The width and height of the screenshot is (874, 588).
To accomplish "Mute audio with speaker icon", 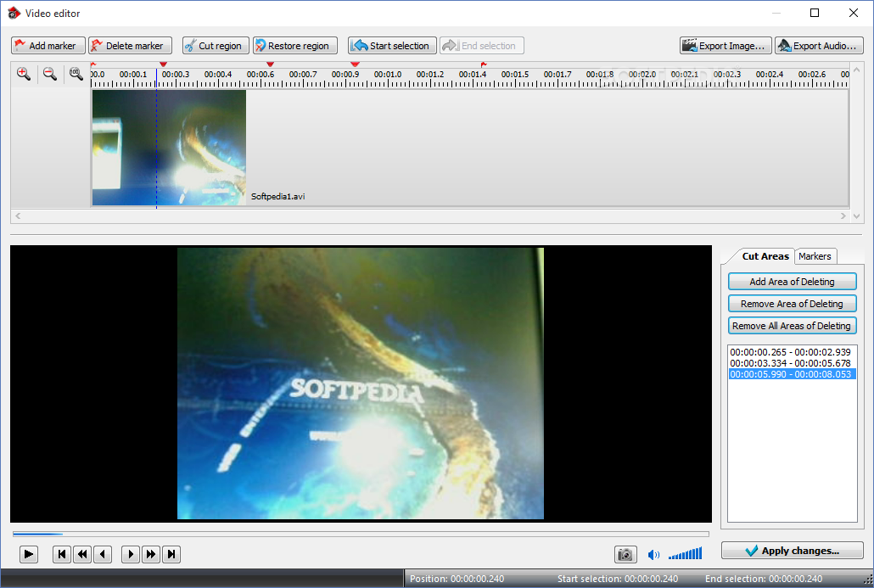I will pyautogui.click(x=653, y=555).
